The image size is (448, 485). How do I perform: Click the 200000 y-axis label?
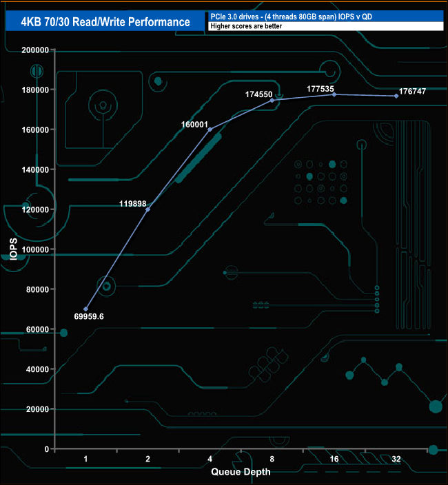pyautogui.click(x=35, y=50)
